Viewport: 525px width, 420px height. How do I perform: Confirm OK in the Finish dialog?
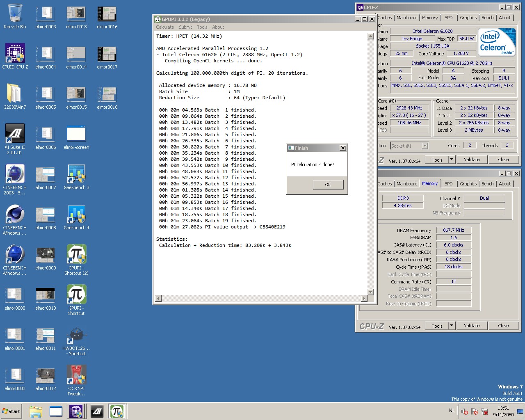(328, 185)
